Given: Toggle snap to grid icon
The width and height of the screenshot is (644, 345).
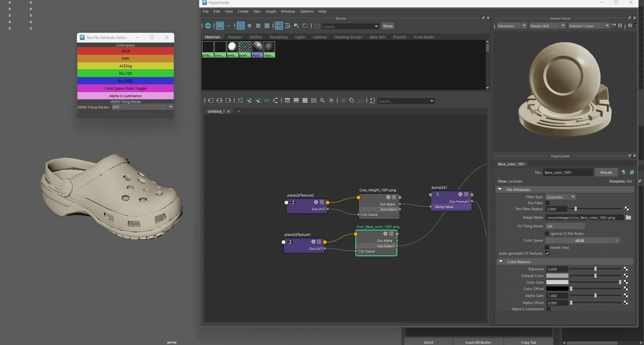Looking at the screenshot, I should coord(352,101).
